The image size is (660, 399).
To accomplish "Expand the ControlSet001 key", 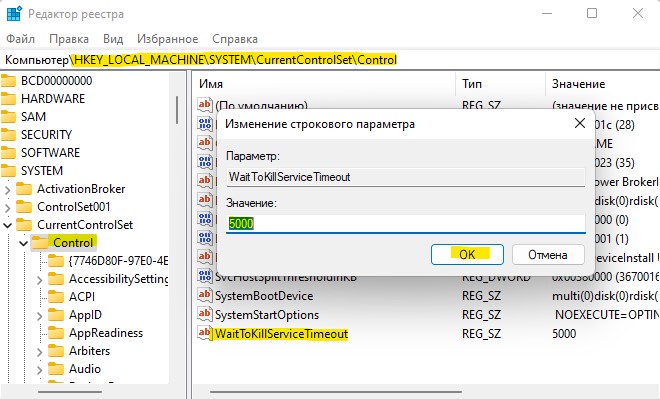I will (7, 207).
